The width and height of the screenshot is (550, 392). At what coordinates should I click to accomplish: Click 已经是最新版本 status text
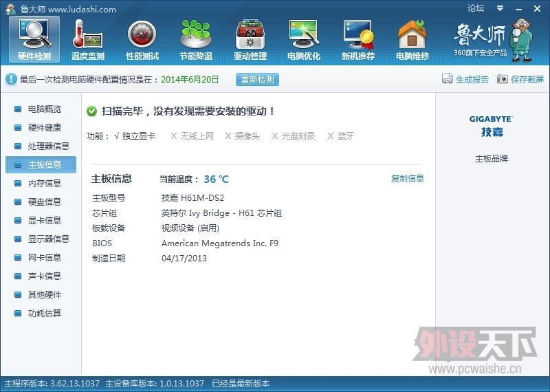pos(241,384)
